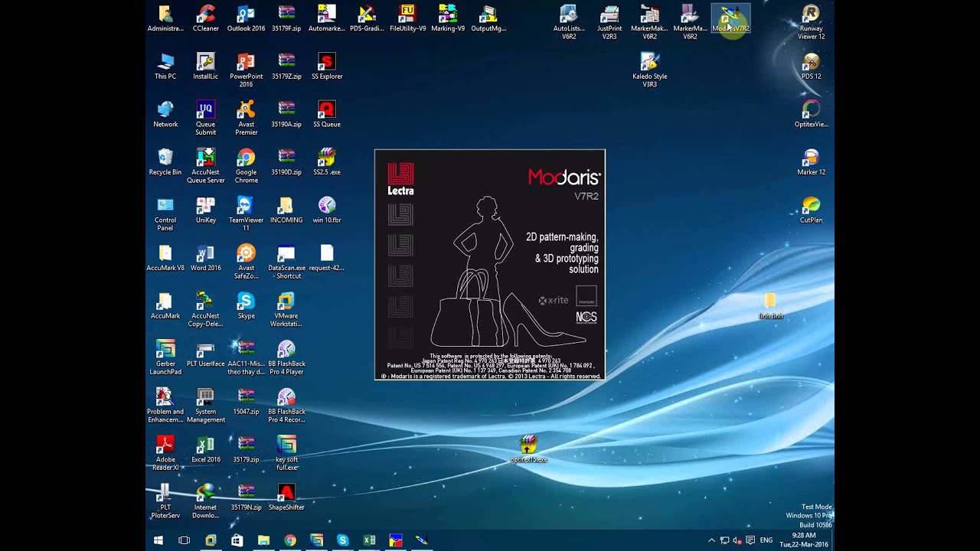Select the 35179Z.zip archive

click(286, 67)
